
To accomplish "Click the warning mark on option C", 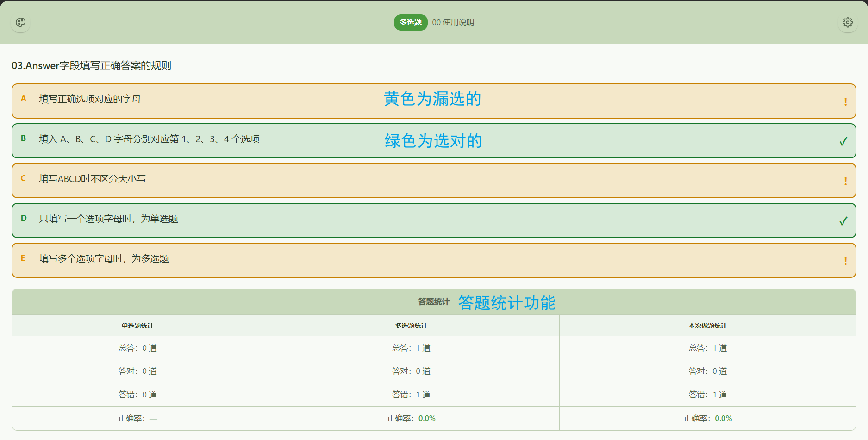I will click(845, 181).
